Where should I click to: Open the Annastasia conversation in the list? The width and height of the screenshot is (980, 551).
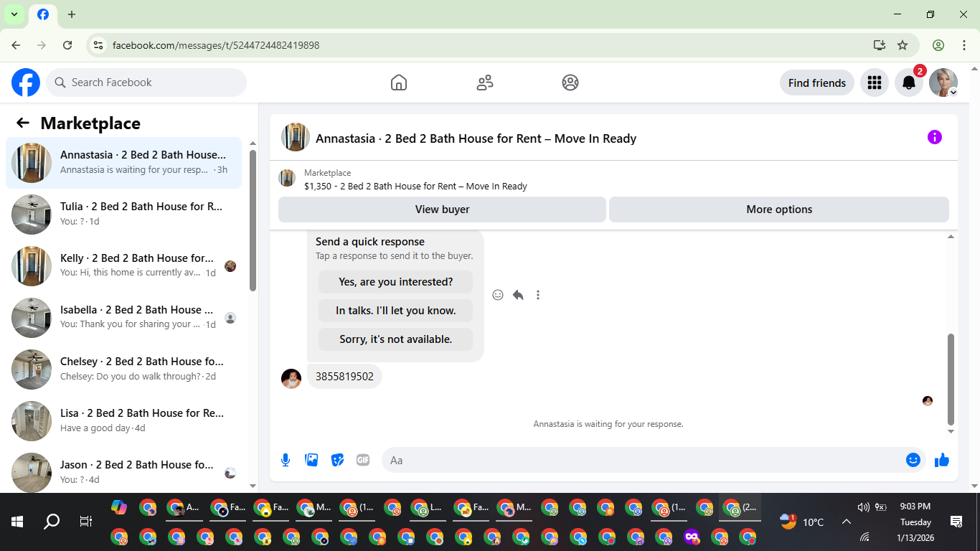click(x=123, y=163)
